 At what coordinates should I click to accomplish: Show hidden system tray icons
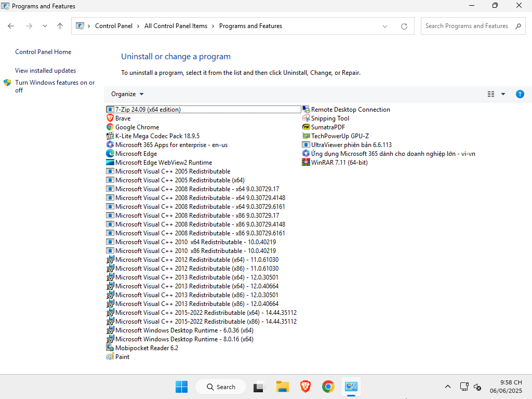pos(448,387)
